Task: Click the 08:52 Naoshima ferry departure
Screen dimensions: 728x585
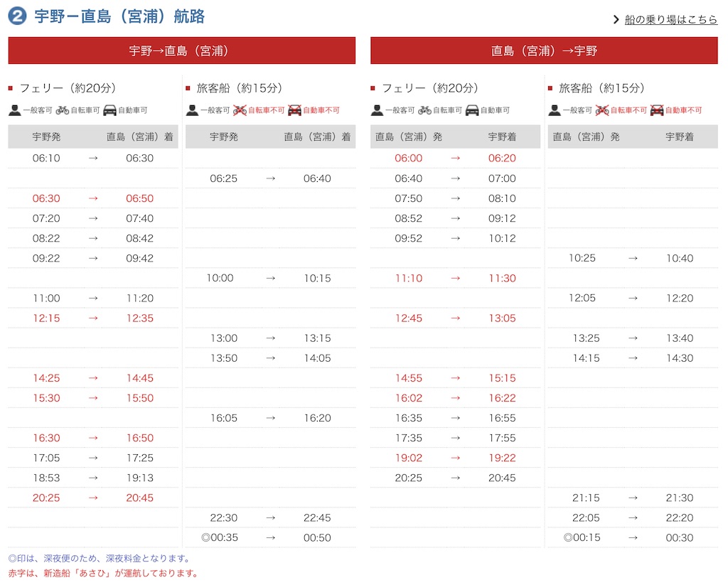Action: pyautogui.click(x=409, y=219)
